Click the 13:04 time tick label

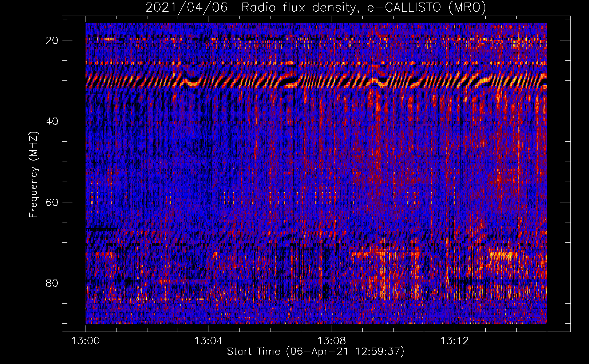(209, 341)
